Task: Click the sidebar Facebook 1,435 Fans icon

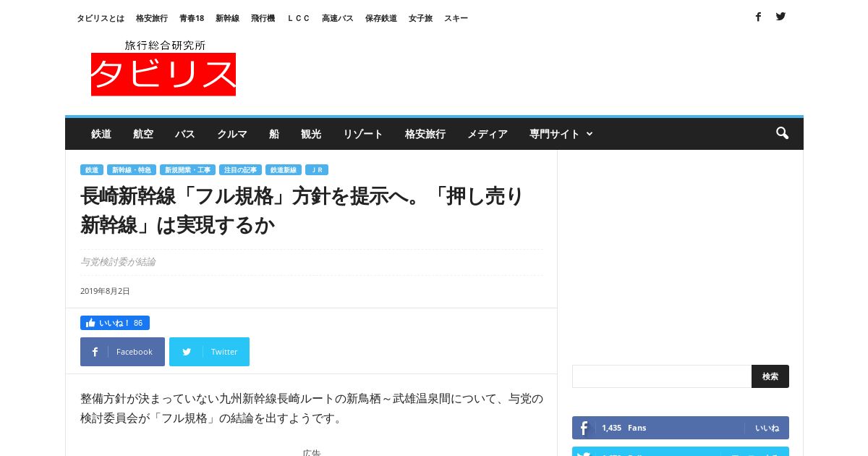Action: [x=584, y=428]
